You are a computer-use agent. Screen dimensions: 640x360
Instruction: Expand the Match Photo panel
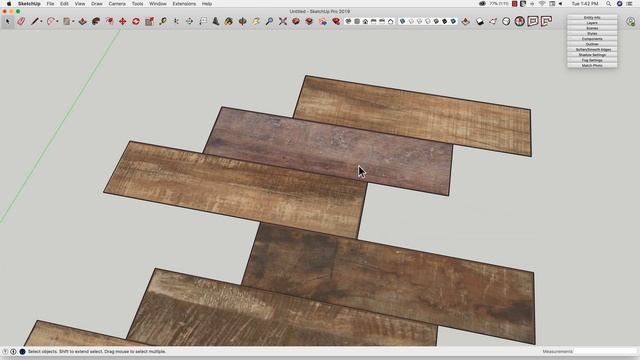click(x=592, y=65)
